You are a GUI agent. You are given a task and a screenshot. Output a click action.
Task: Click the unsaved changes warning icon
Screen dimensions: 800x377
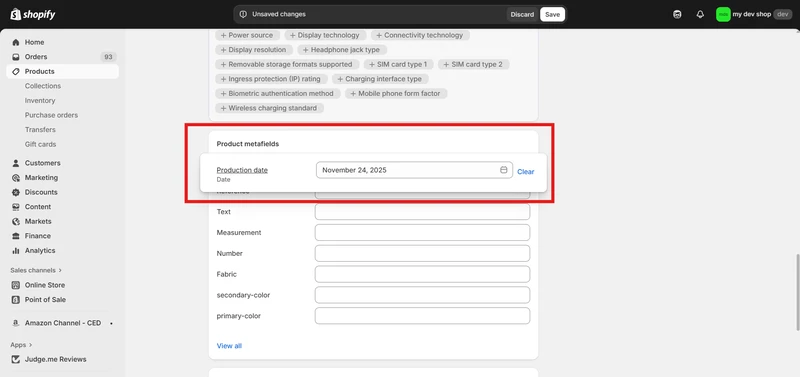point(243,14)
